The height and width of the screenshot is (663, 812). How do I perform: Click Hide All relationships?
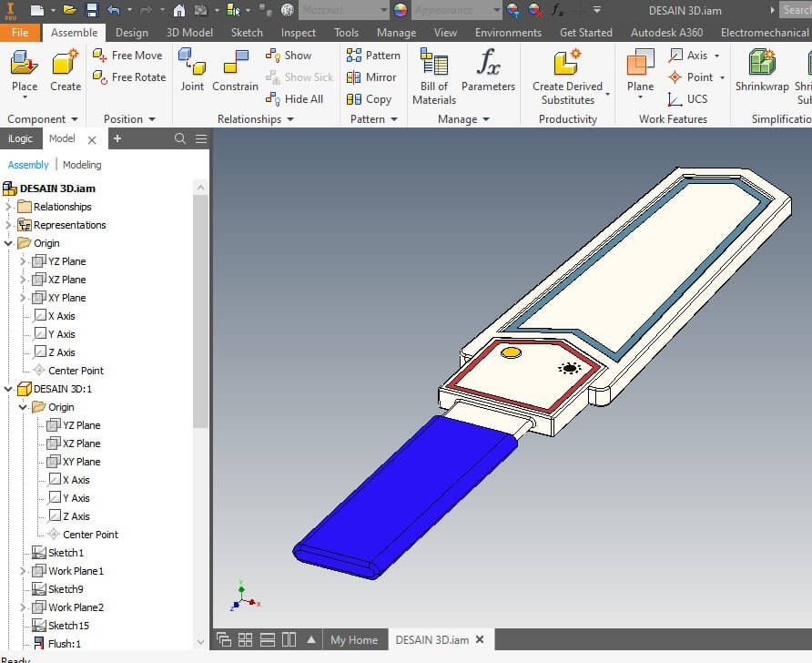click(294, 99)
